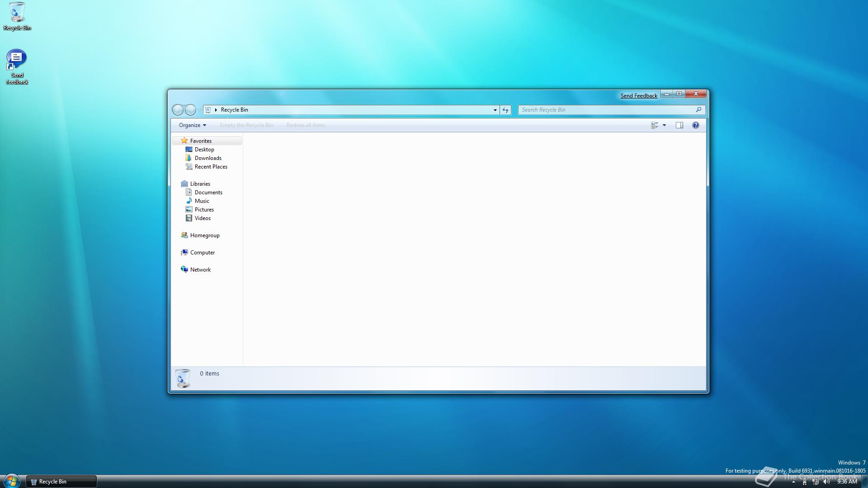Click the Desktop icon in navigation pane
This screenshot has height=488, width=868.
189,149
